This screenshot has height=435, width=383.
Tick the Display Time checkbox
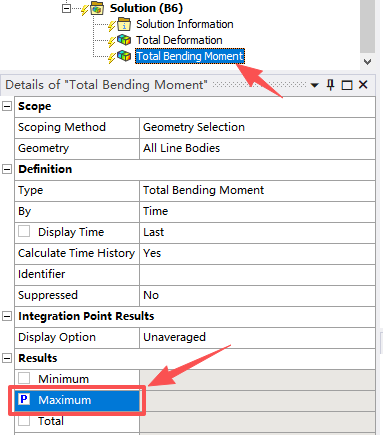(24, 231)
